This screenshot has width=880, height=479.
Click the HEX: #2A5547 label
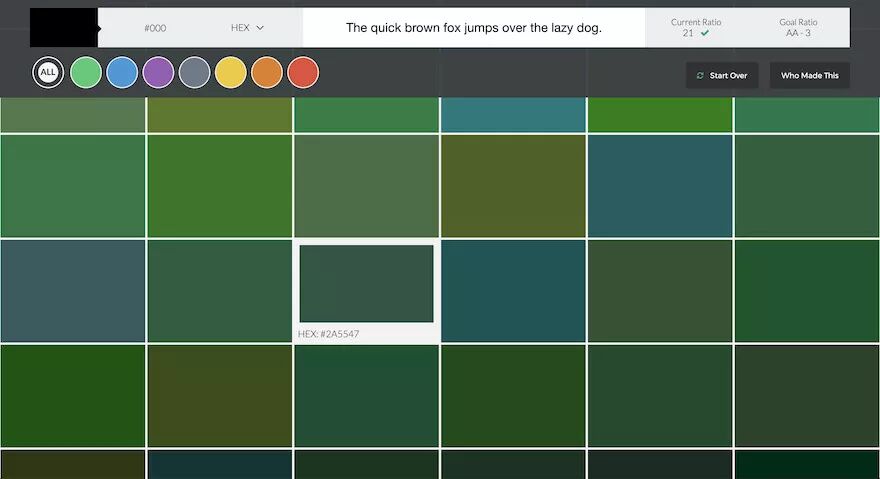coord(328,334)
